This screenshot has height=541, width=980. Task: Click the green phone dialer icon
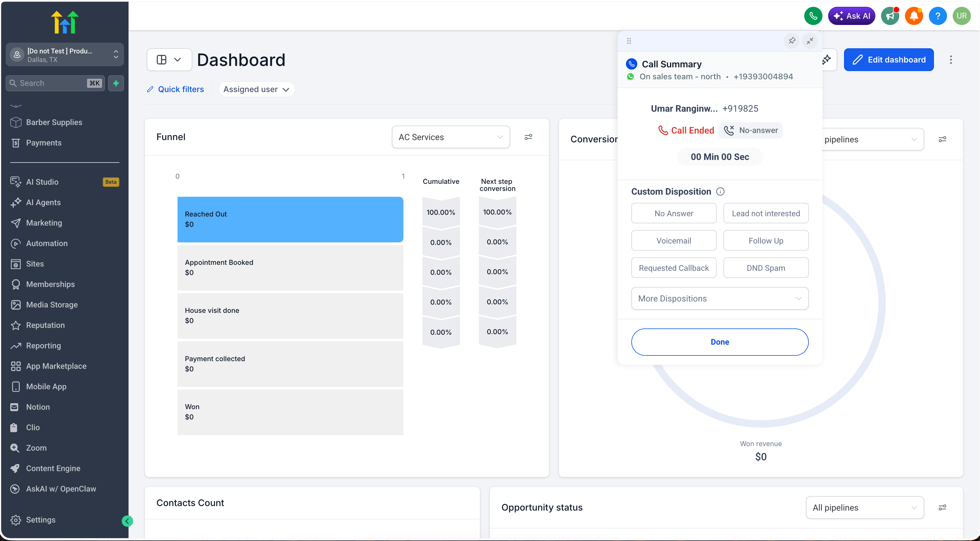pyautogui.click(x=813, y=16)
